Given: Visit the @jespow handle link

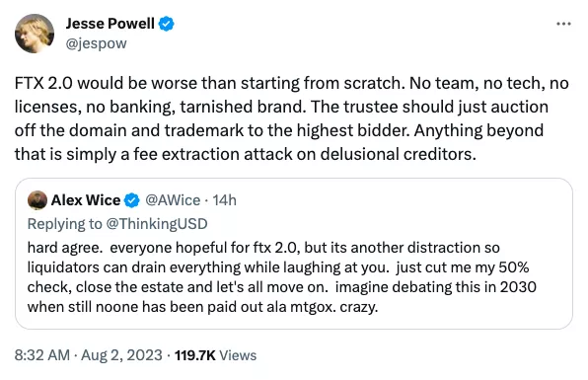Looking at the screenshot, I should [x=96, y=43].
